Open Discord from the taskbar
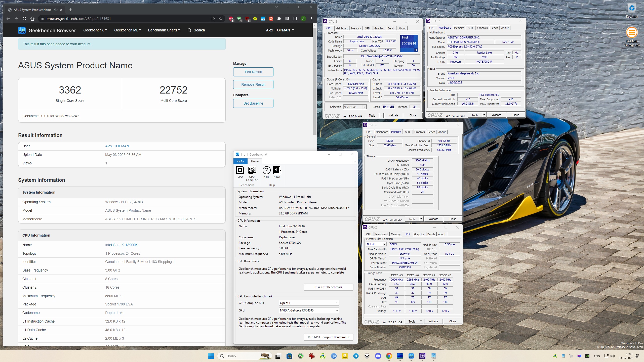644x362 pixels. point(378,356)
